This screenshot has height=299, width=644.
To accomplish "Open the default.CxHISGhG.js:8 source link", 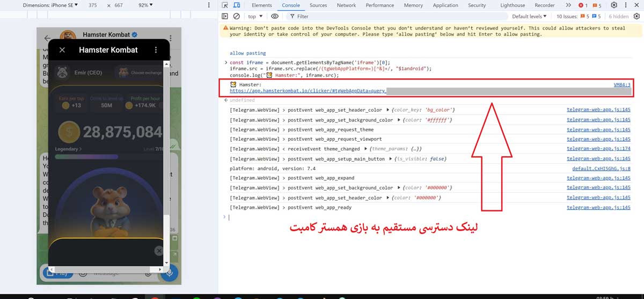I will (x=601, y=168).
